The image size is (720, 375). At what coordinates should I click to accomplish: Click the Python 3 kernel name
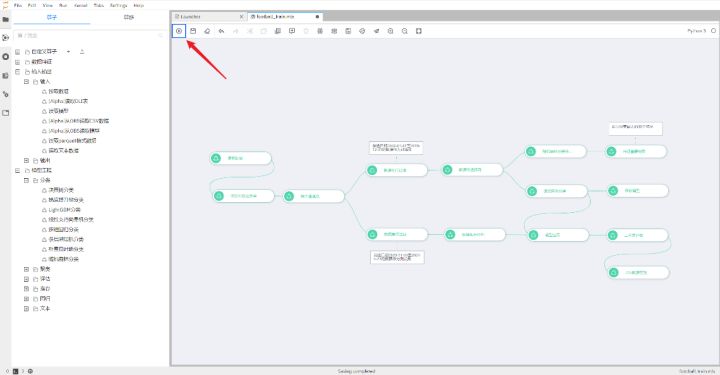(x=696, y=31)
